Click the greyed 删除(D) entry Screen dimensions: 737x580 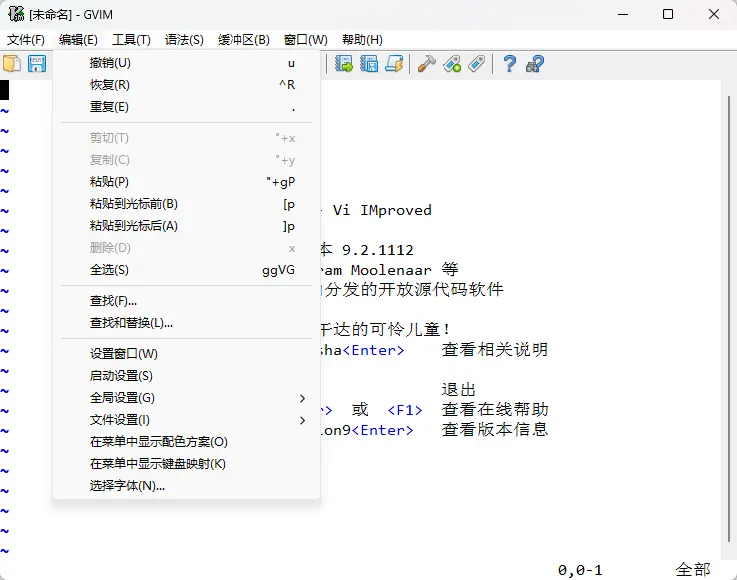tap(187, 248)
